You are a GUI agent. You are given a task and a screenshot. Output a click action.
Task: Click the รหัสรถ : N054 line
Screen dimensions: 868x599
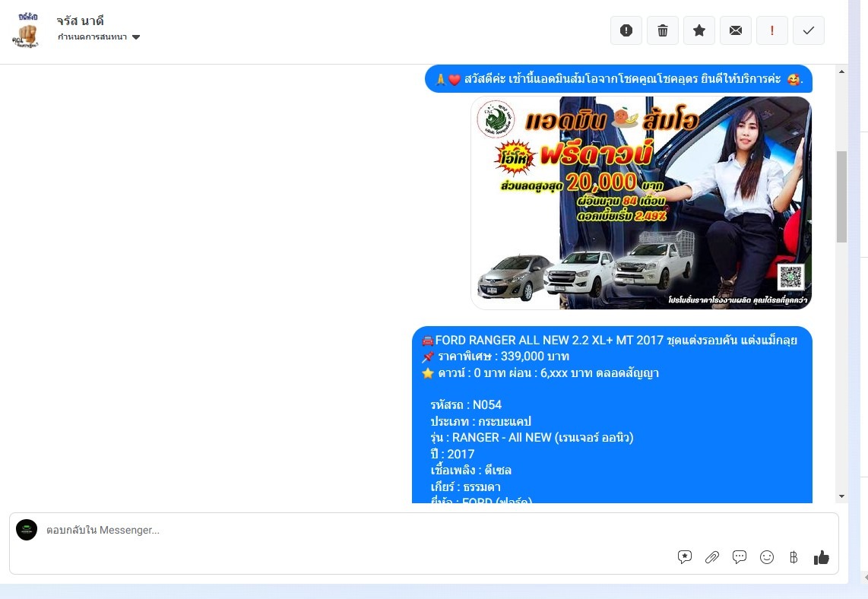pyautogui.click(x=466, y=404)
